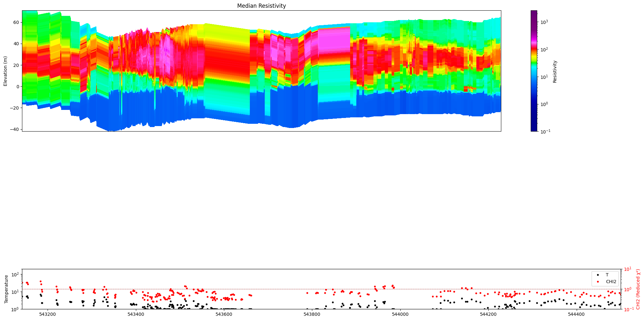
Task: Click the black dot marker for T in legend
Action: tap(598, 275)
